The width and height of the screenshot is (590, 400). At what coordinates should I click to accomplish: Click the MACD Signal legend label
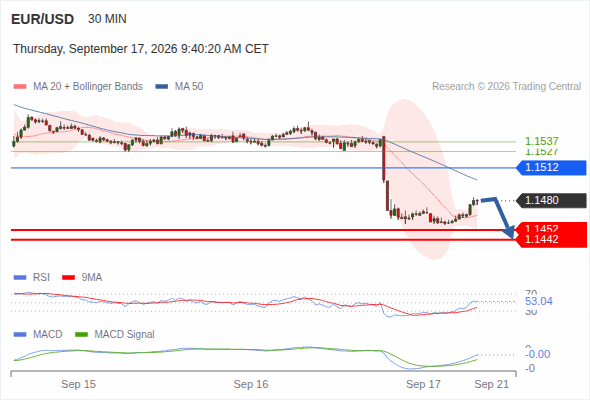[125, 335]
